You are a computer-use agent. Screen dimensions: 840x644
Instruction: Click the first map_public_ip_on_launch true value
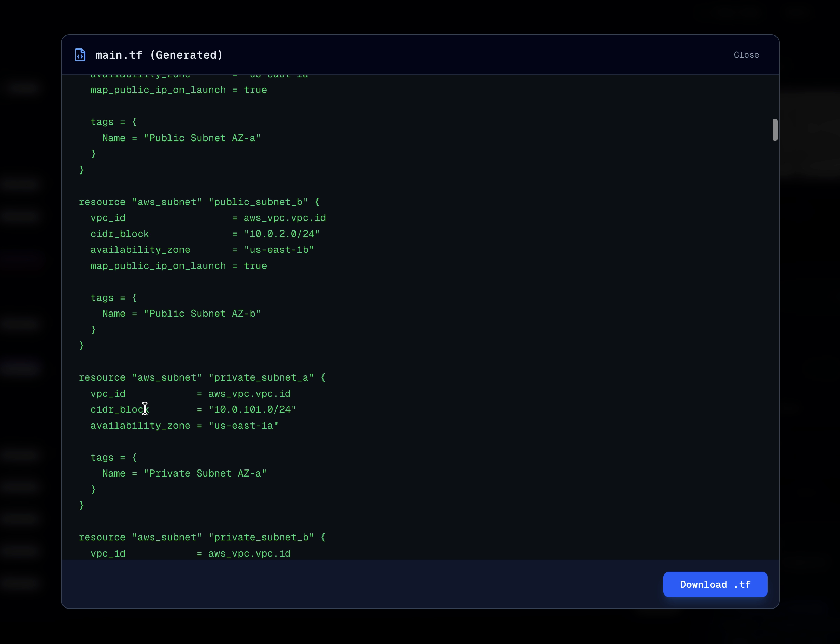(x=255, y=90)
